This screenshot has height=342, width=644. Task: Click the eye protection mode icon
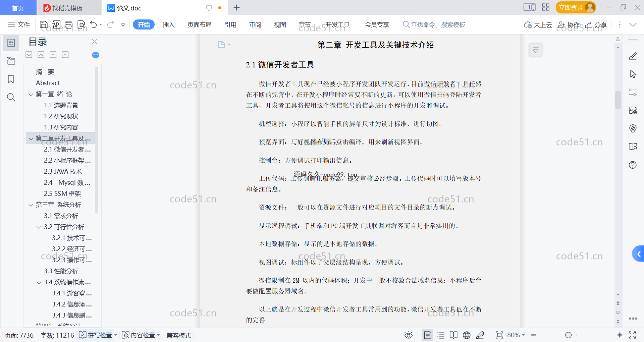[408, 335]
